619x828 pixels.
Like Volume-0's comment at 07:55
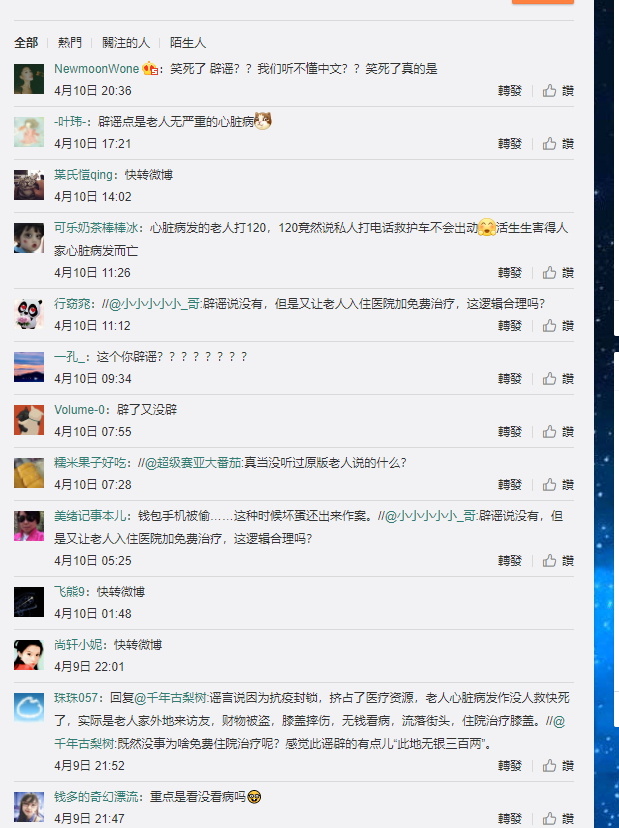click(558, 431)
